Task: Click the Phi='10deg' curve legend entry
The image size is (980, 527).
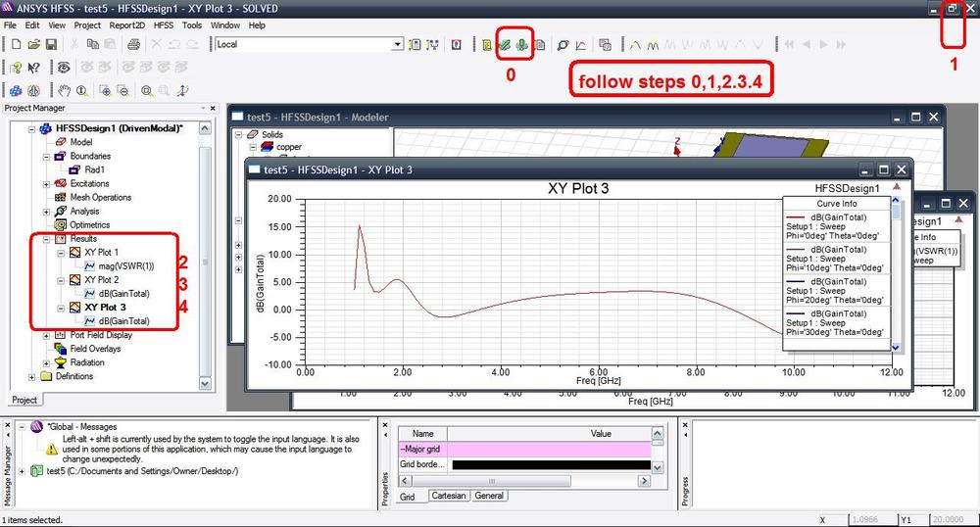Action: click(x=836, y=259)
